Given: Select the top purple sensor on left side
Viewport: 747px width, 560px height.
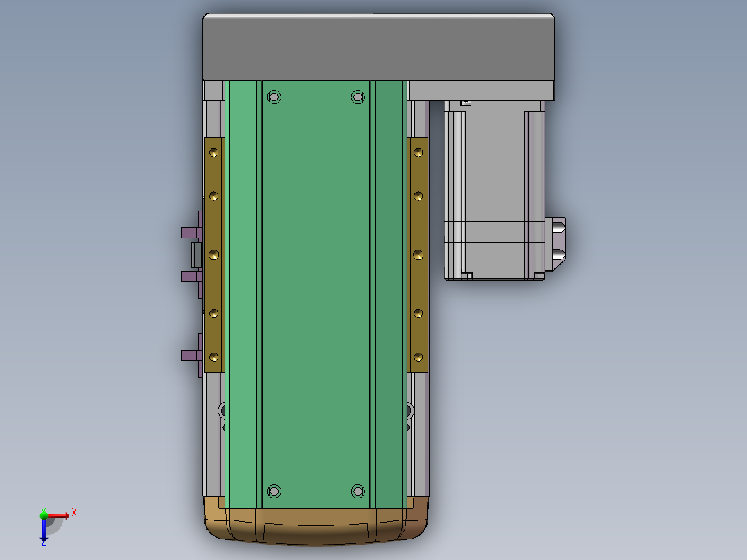Looking at the screenshot, I should pyautogui.click(x=188, y=231).
